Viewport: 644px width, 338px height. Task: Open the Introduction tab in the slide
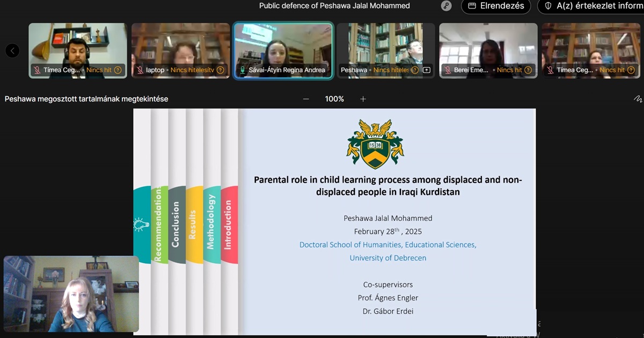229,224
